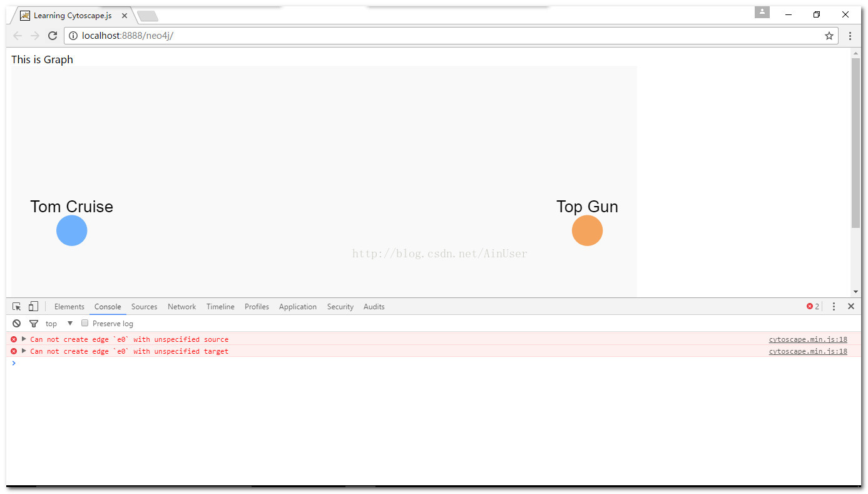This screenshot has height=494, width=868.
Task: Select the orange Top Gun node
Action: click(x=587, y=230)
